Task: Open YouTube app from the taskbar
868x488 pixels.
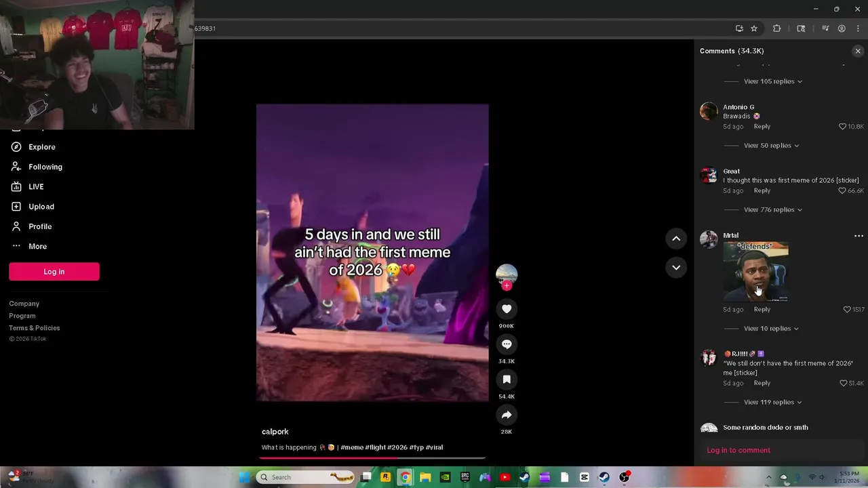Action: [505, 477]
